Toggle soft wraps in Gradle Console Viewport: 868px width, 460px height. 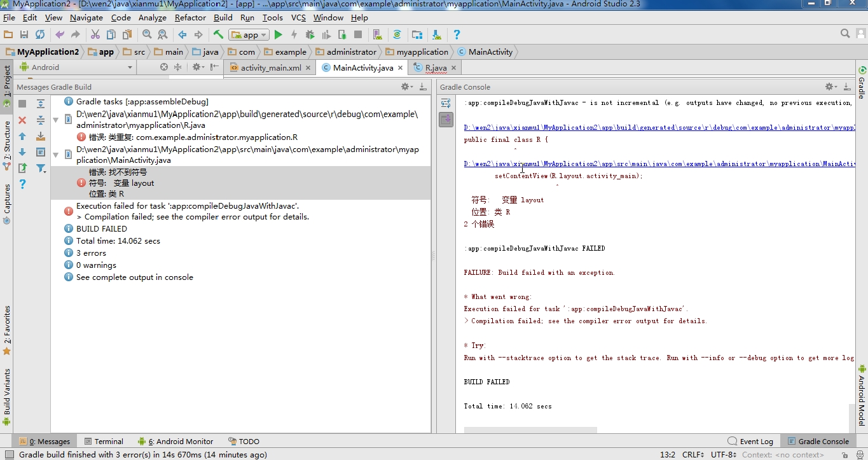pos(446,103)
